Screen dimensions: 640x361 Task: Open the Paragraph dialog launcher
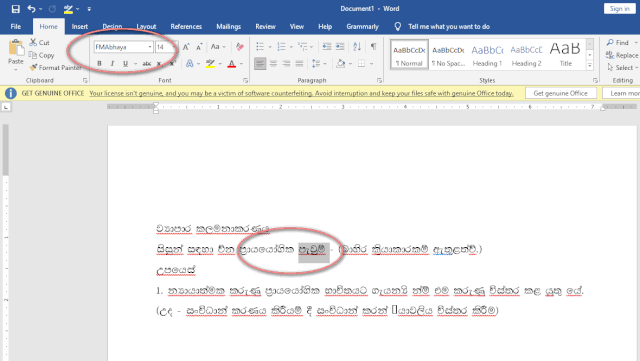click(379, 80)
